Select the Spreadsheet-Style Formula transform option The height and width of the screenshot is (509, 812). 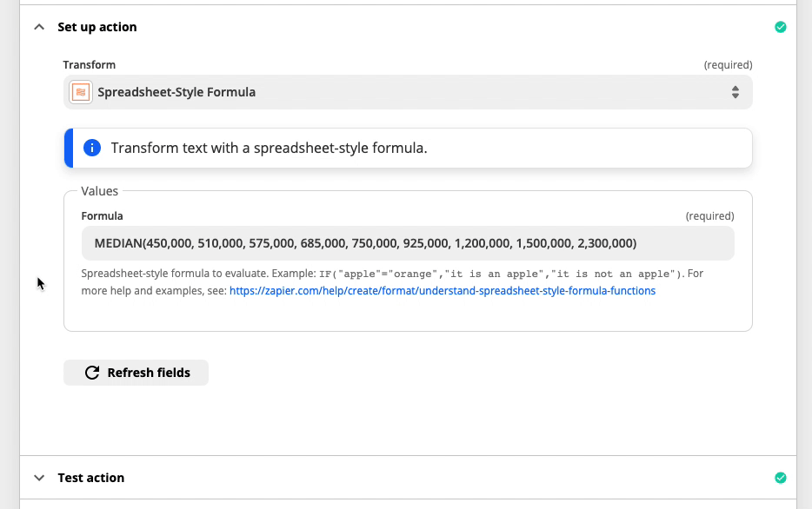pyautogui.click(x=176, y=92)
